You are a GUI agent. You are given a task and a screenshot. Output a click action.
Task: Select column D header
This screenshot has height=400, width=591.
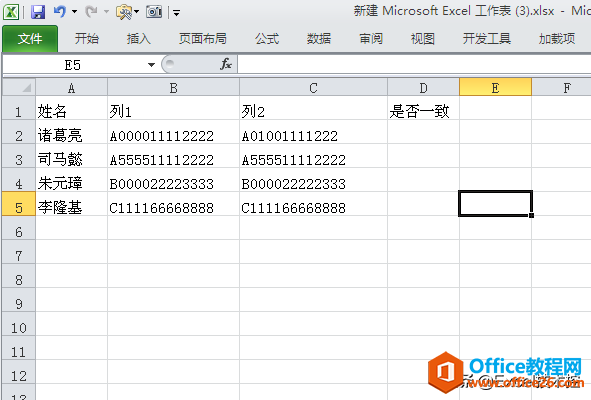pyautogui.click(x=423, y=87)
